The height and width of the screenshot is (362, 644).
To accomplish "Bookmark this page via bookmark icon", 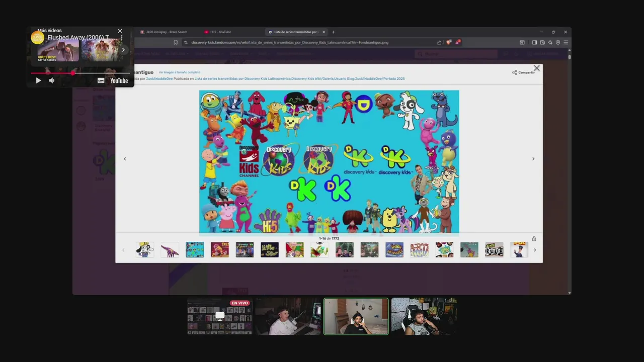I will 176,42.
